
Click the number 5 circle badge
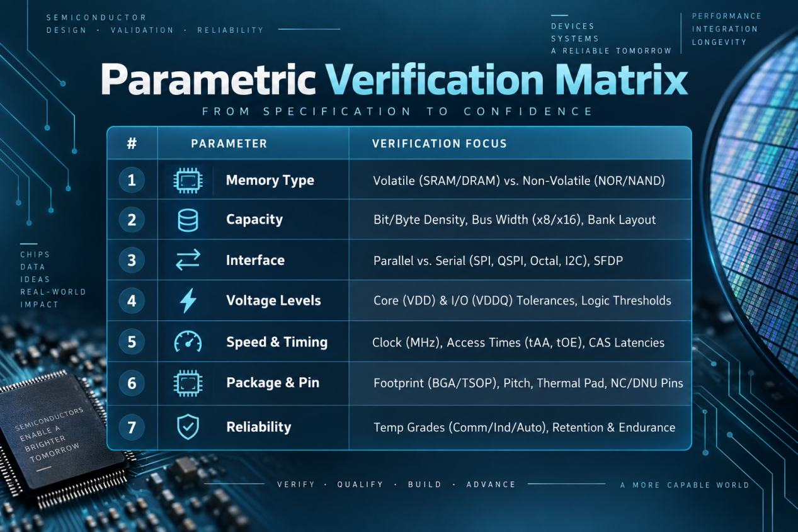pos(132,342)
